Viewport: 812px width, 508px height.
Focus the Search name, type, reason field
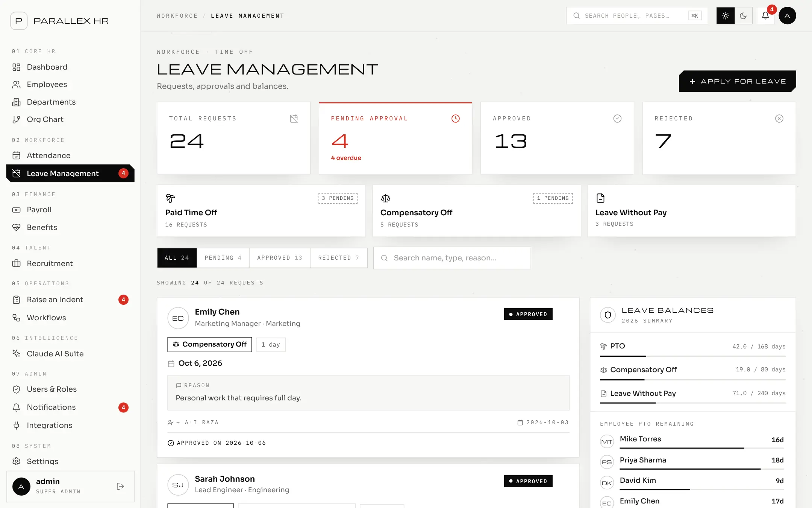pyautogui.click(x=452, y=258)
